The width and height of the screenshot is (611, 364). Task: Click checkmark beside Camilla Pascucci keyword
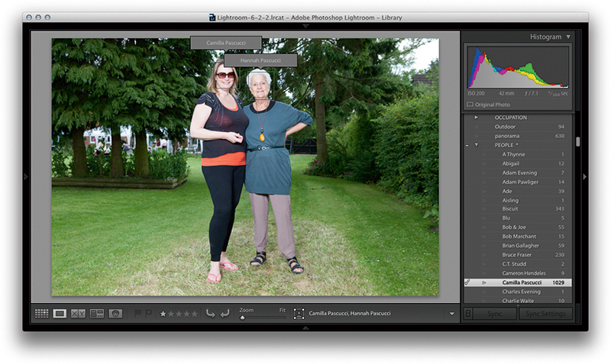pyautogui.click(x=467, y=282)
